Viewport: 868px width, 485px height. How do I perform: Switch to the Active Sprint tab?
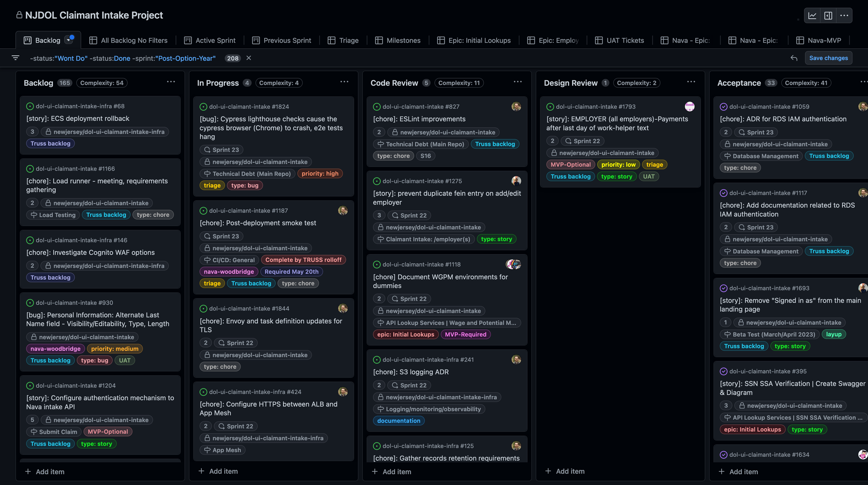pos(215,40)
